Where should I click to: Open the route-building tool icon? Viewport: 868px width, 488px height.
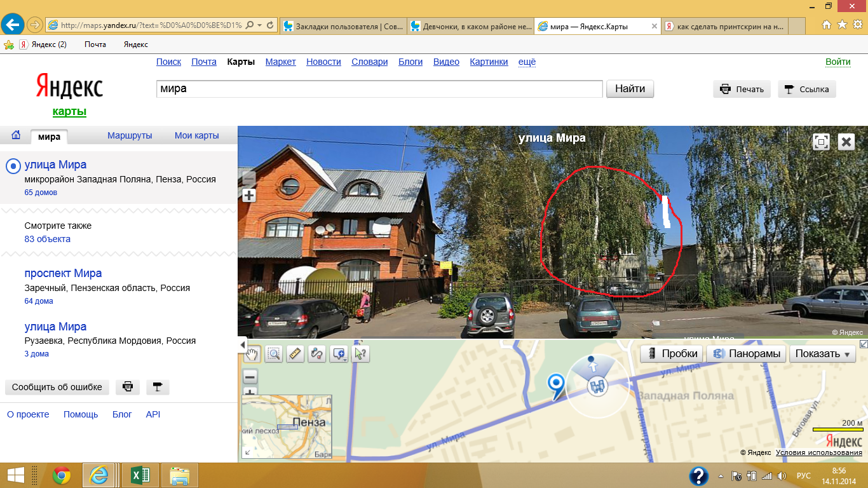pyautogui.click(x=316, y=354)
